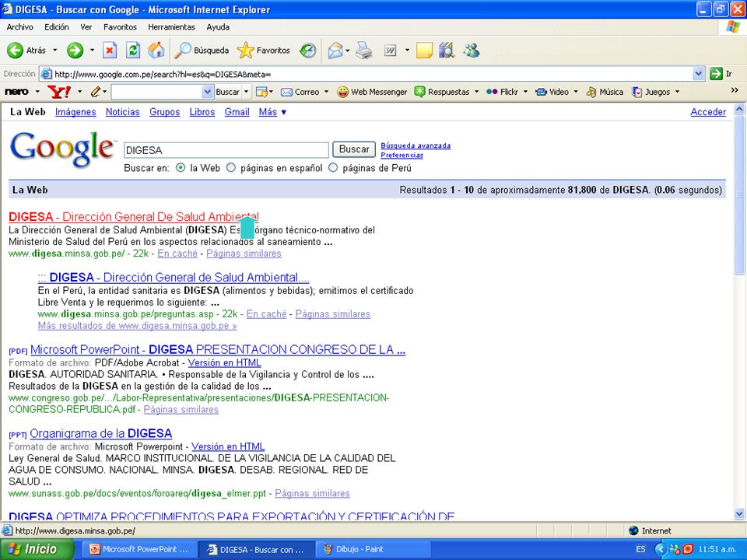Click the scrollbar down arrow
The height and width of the screenshot is (560, 747).
[x=739, y=513]
